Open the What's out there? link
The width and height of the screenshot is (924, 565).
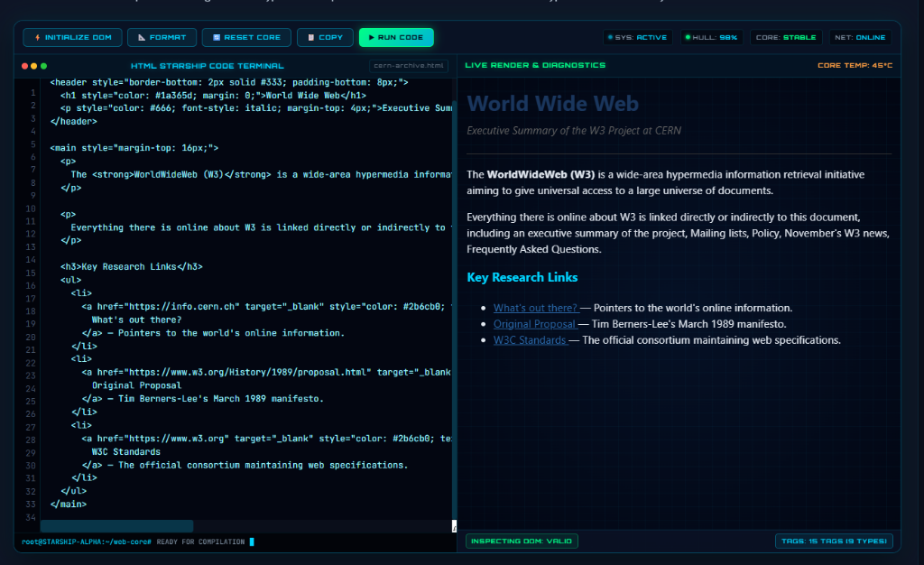535,308
